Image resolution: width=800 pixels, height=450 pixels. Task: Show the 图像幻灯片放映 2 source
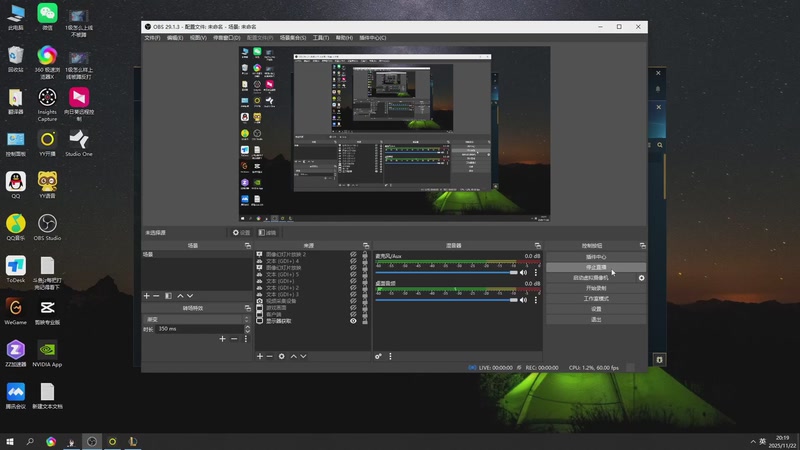[353, 254]
